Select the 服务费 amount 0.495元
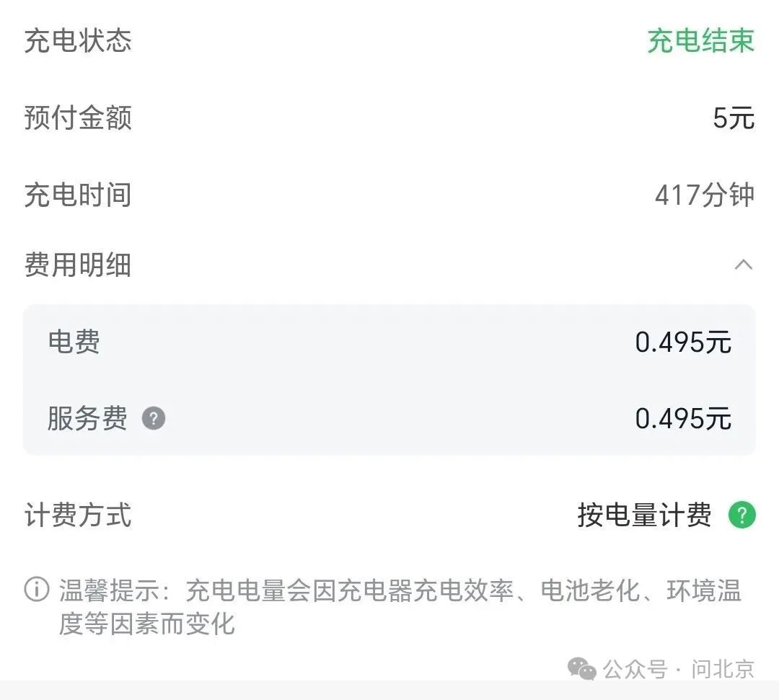 coord(683,419)
